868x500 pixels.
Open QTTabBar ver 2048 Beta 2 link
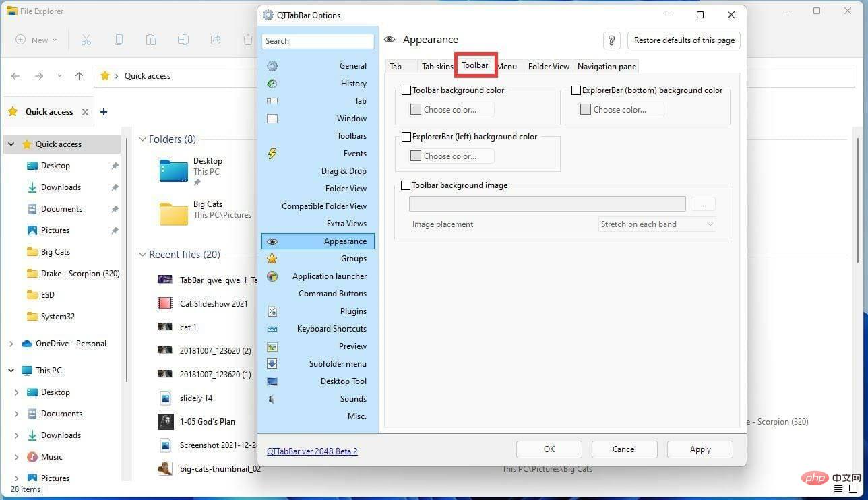312,451
